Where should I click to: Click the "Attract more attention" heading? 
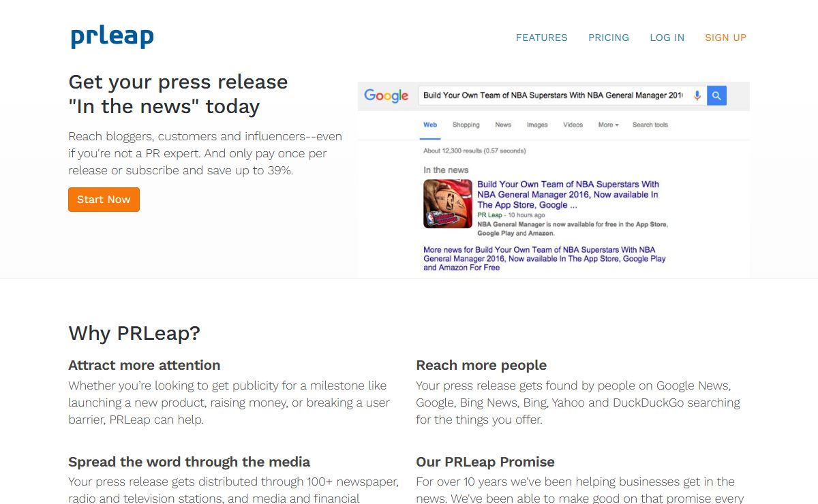point(145,365)
